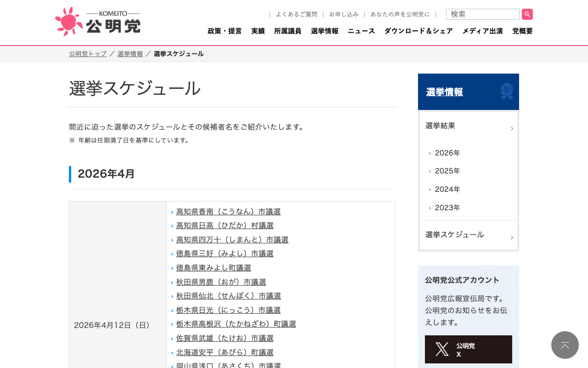
Task: Open 栃木県日光（にっこう）市議選 link
Action: coord(228,310)
